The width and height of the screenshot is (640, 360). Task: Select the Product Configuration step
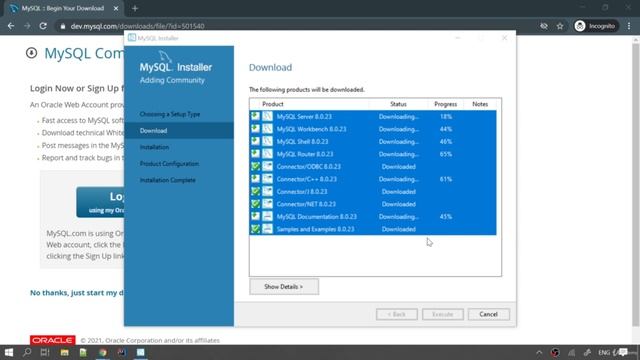tap(169, 164)
